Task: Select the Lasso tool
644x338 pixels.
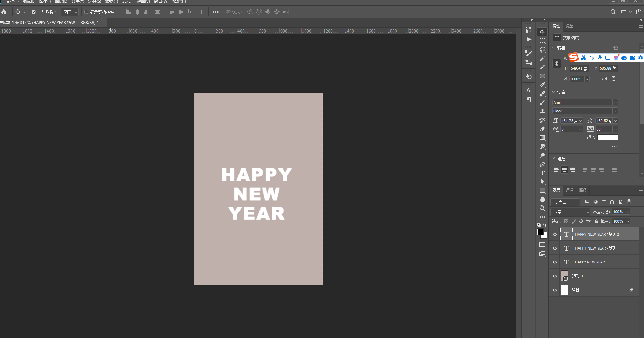Action: (x=542, y=49)
